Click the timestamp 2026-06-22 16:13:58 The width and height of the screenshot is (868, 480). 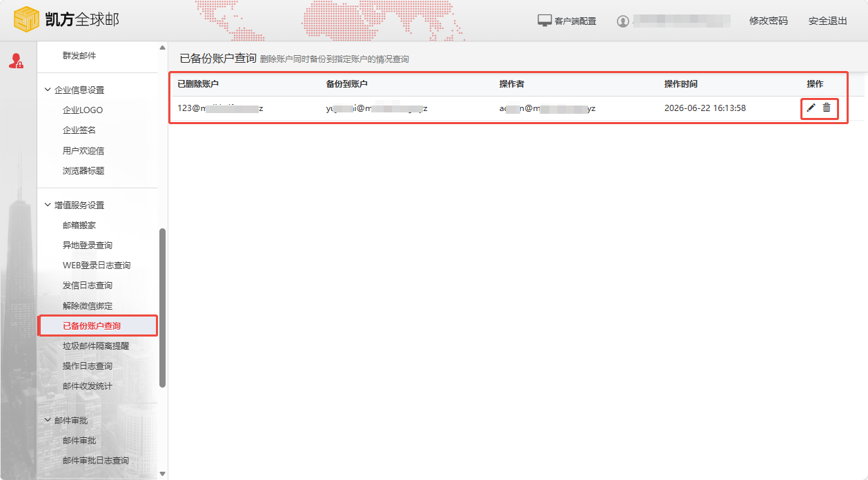(705, 108)
